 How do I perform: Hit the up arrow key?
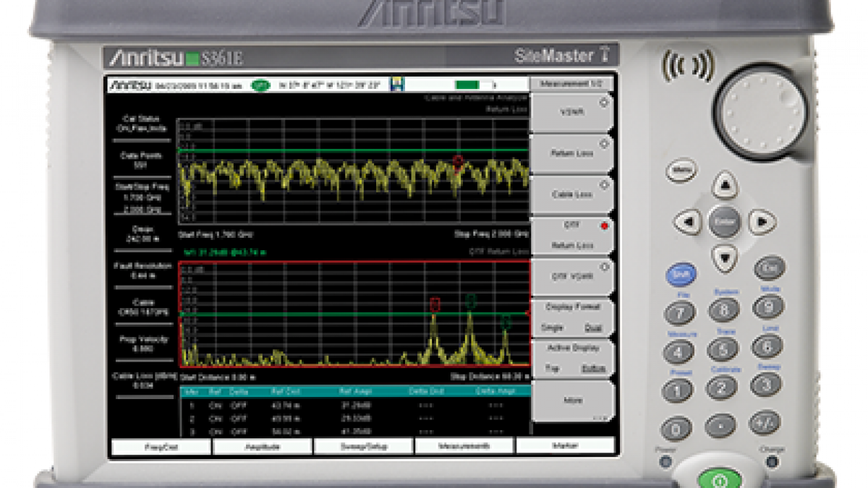(725, 185)
